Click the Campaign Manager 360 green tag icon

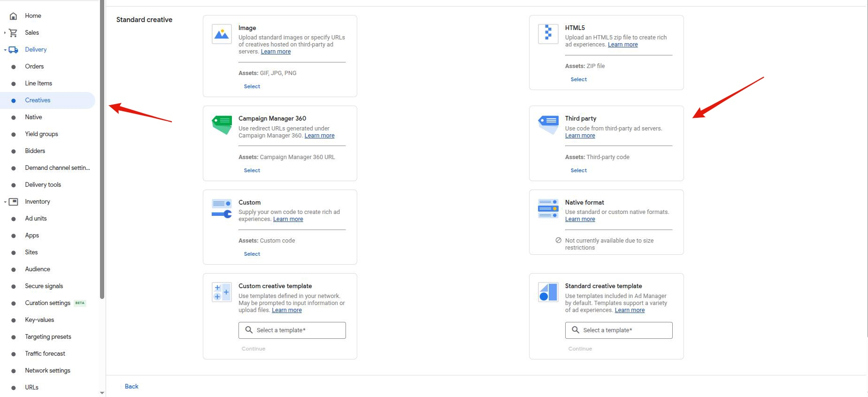[x=222, y=124]
